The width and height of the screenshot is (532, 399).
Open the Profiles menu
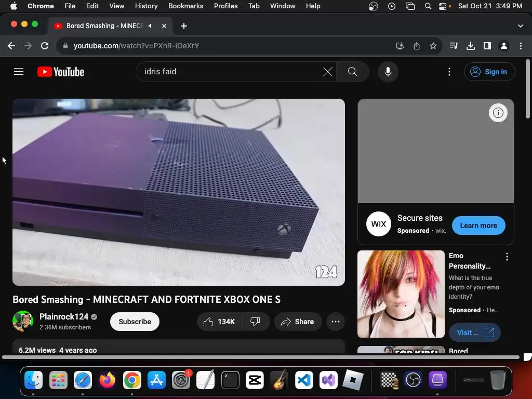(225, 6)
